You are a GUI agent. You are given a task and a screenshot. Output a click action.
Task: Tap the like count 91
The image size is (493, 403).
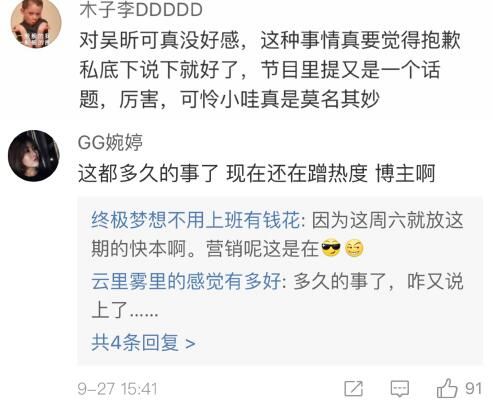pos(473,389)
